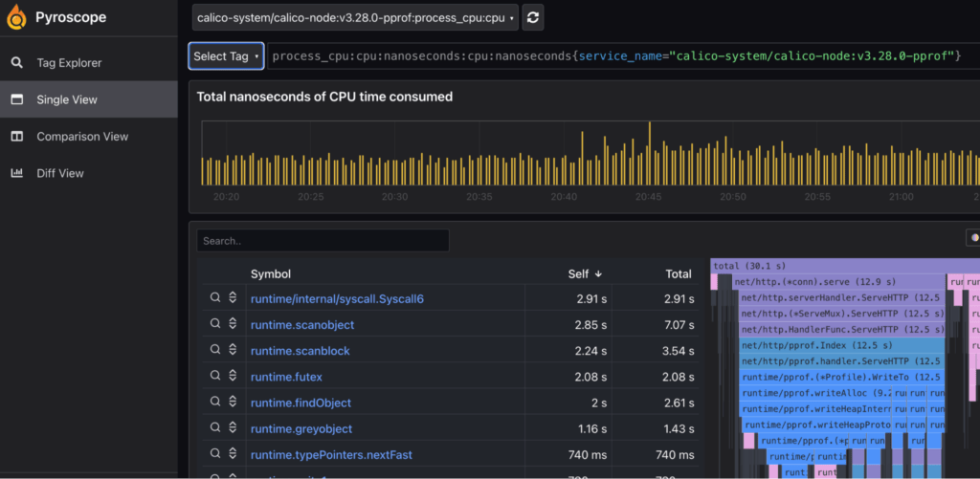Click the 1.43 s Total value
Screen dimensions: 980x479
click(679, 429)
